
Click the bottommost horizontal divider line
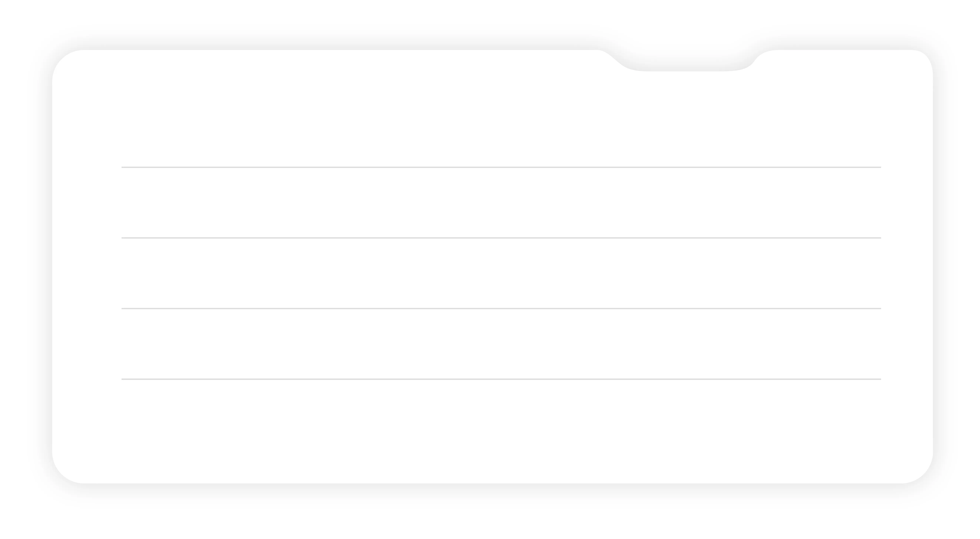[x=501, y=379]
